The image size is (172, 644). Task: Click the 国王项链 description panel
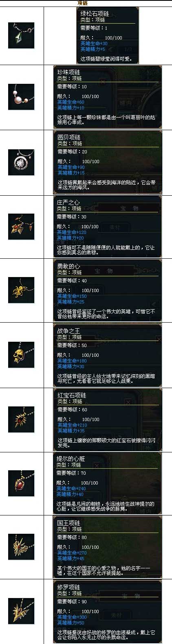click(x=108, y=547)
